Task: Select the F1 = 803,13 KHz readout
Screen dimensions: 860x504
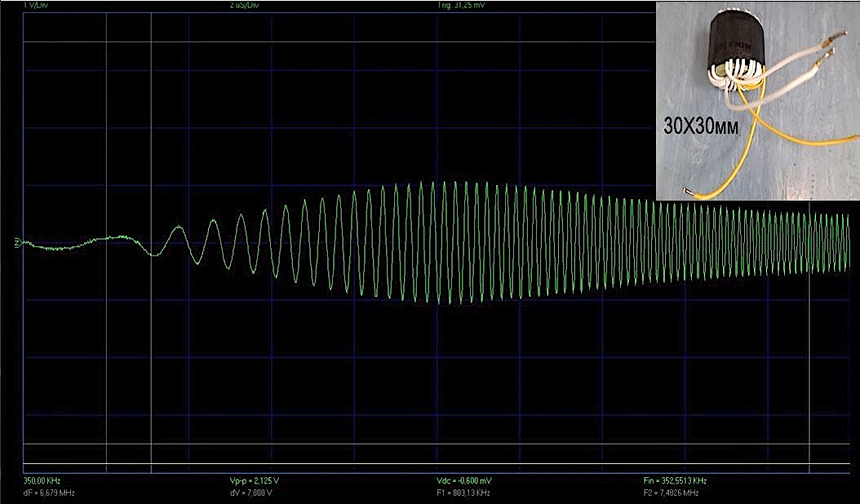Action: [x=463, y=493]
